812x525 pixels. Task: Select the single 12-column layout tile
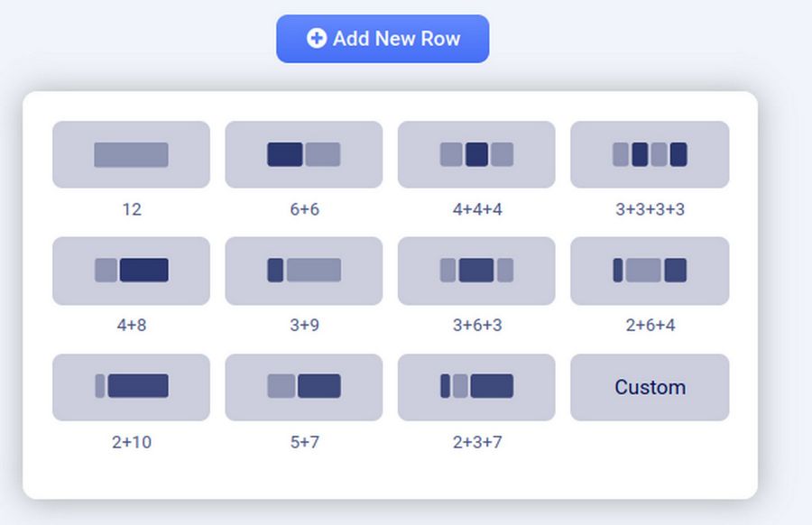click(x=131, y=154)
